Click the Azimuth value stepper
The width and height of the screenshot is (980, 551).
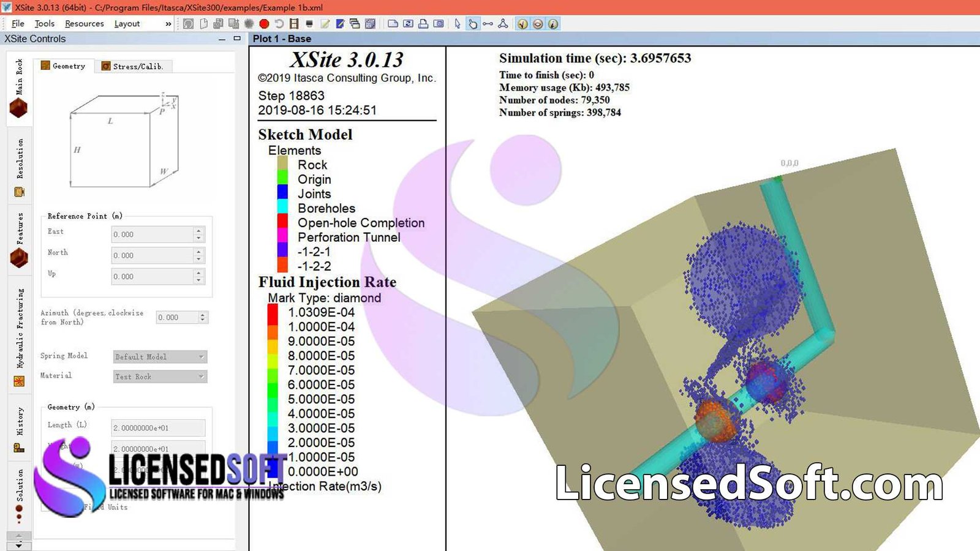click(x=203, y=317)
